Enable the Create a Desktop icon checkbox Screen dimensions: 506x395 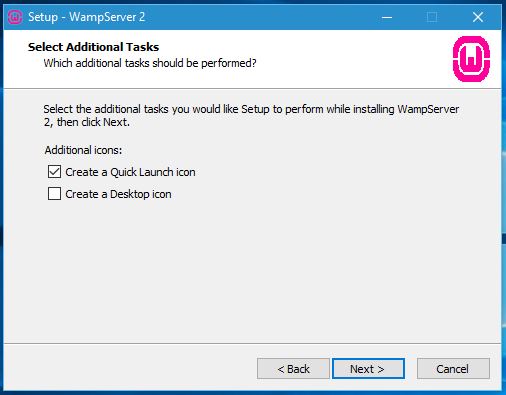(x=54, y=194)
